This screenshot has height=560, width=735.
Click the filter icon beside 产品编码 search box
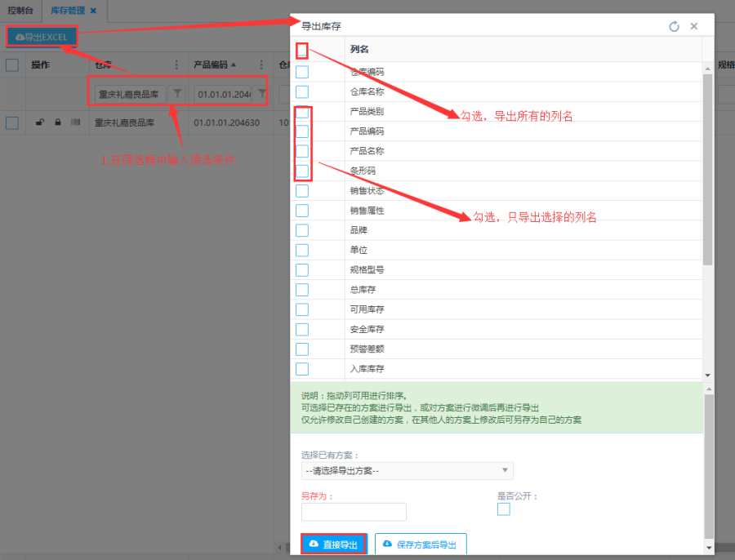coord(262,94)
